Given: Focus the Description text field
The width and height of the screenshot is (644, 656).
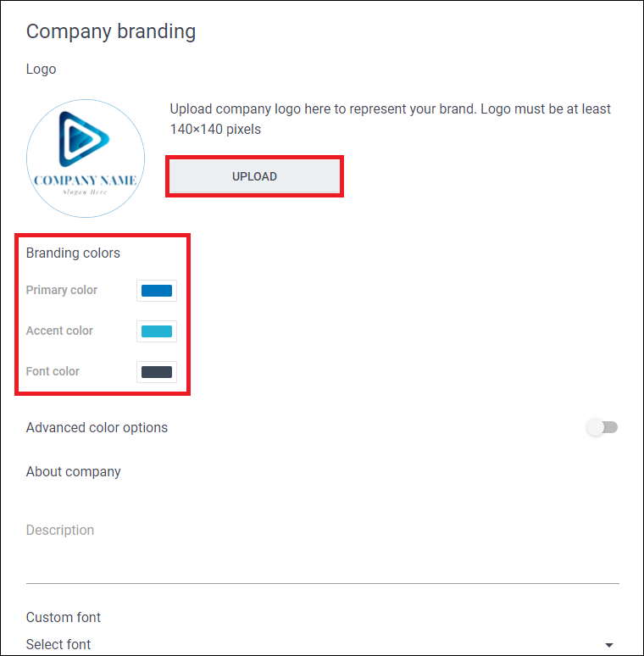Looking at the screenshot, I should [x=322, y=543].
